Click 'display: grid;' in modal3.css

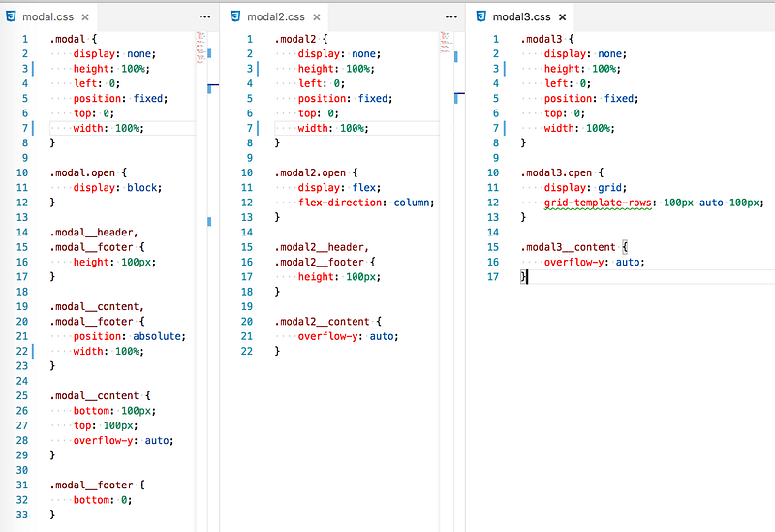pos(586,188)
